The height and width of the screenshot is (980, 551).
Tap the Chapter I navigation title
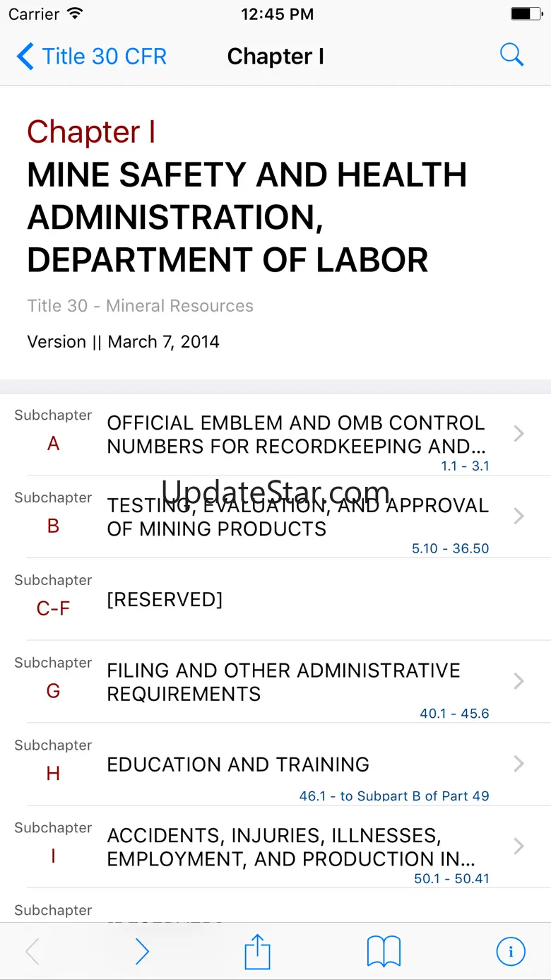coord(275,57)
